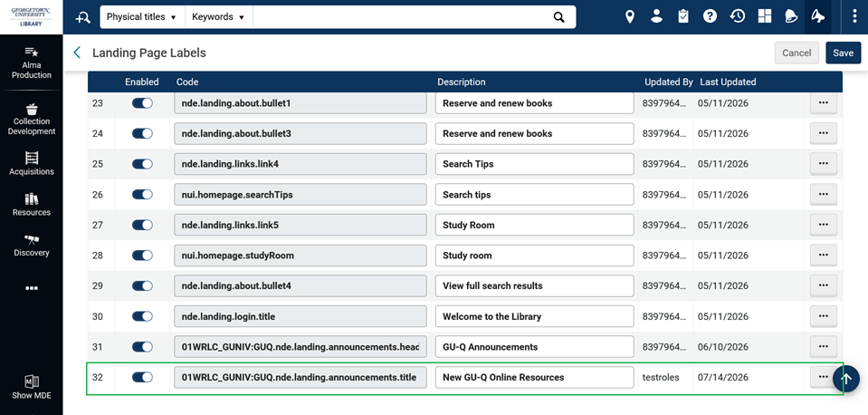The image size is (868, 415).
Task: Sort by Code column header
Action: (x=187, y=82)
